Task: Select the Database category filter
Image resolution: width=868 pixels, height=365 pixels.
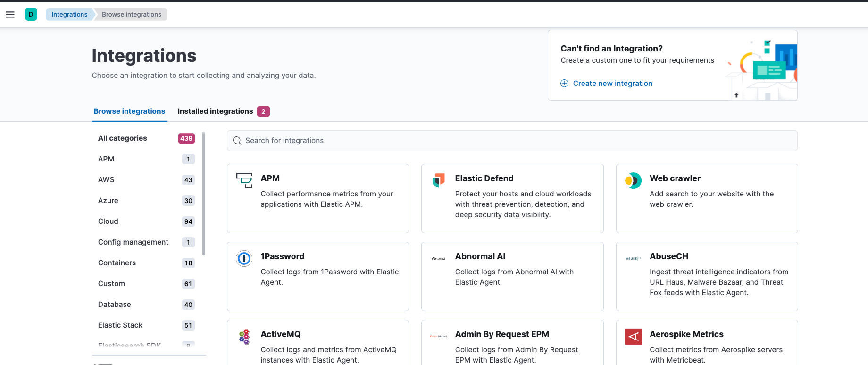Action: (115, 305)
